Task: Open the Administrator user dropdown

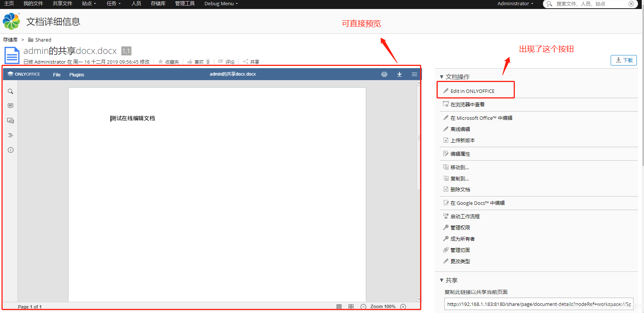Action: pyautogui.click(x=515, y=3)
